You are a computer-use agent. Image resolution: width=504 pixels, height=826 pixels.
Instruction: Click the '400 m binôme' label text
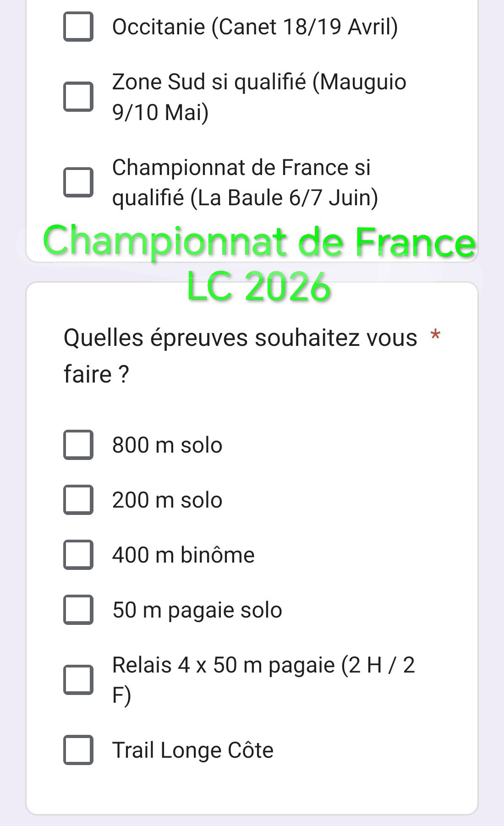[x=183, y=555]
